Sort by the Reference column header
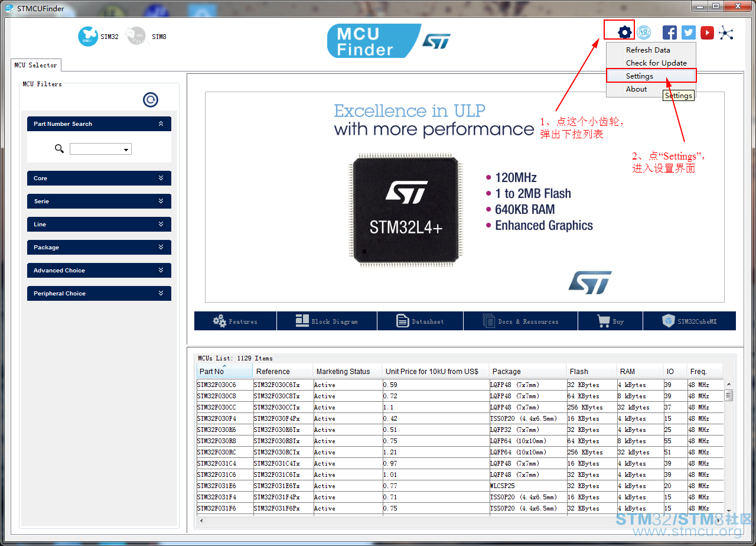This screenshot has height=546, width=756. click(x=283, y=371)
